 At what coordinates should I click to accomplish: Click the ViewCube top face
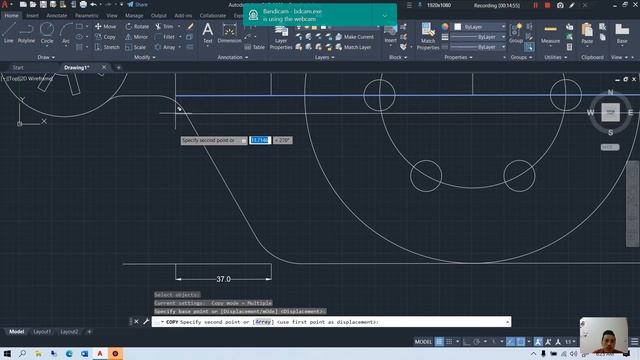click(610, 112)
